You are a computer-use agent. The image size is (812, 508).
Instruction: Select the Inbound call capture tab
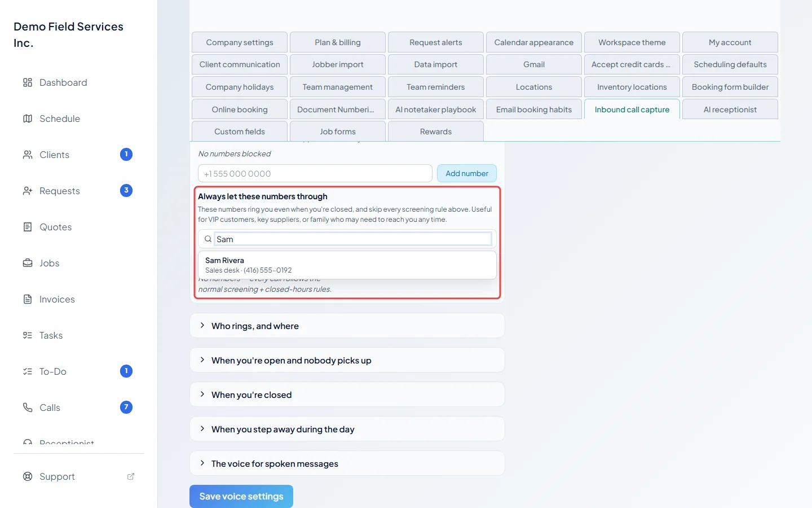(632, 110)
